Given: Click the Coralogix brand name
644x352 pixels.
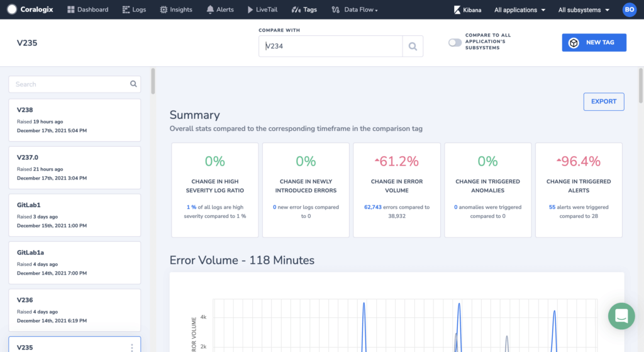Looking at the screenshot, I should click(36, 9).
